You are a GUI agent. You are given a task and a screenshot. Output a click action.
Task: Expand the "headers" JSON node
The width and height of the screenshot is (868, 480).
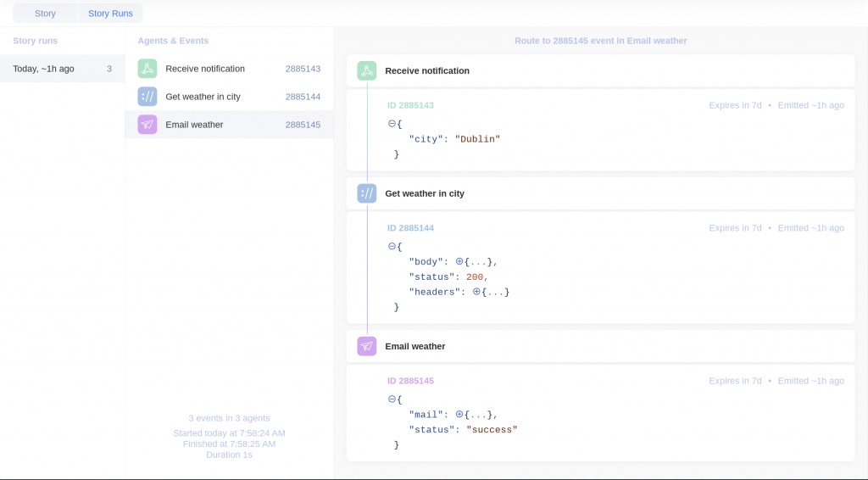(x=476, y=292)
